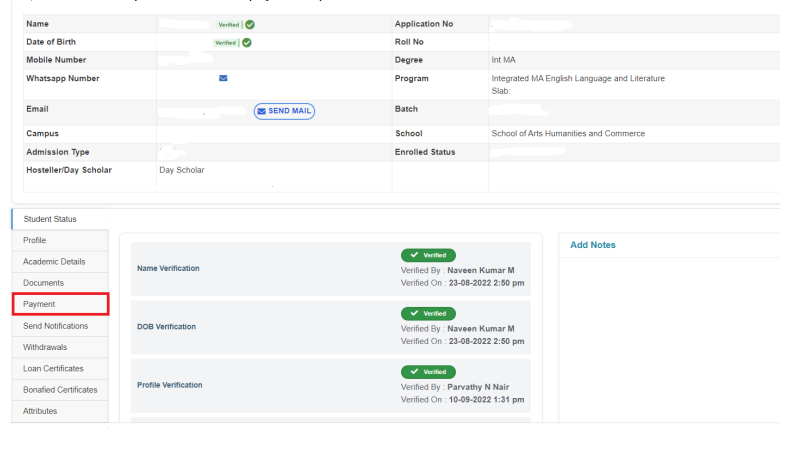
Task: Go to the Documents tab
Action: click(44, 283)
